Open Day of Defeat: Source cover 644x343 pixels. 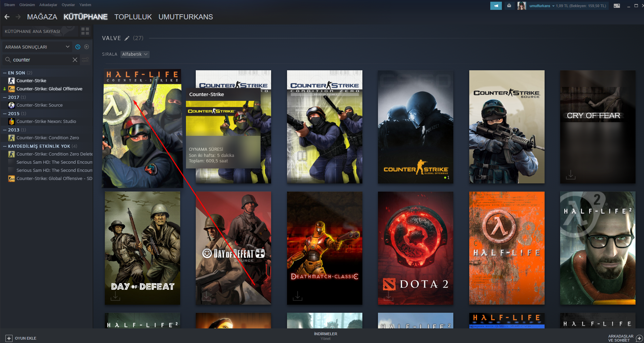tap(233, 248)
